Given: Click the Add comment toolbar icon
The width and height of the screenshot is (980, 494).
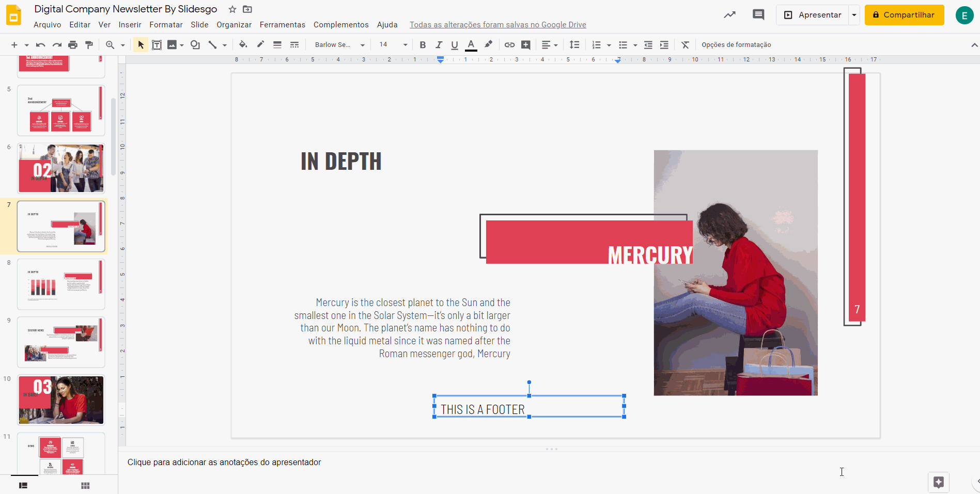Looking at the screenshot, I should pyautogui.click(x=526, y=45).
